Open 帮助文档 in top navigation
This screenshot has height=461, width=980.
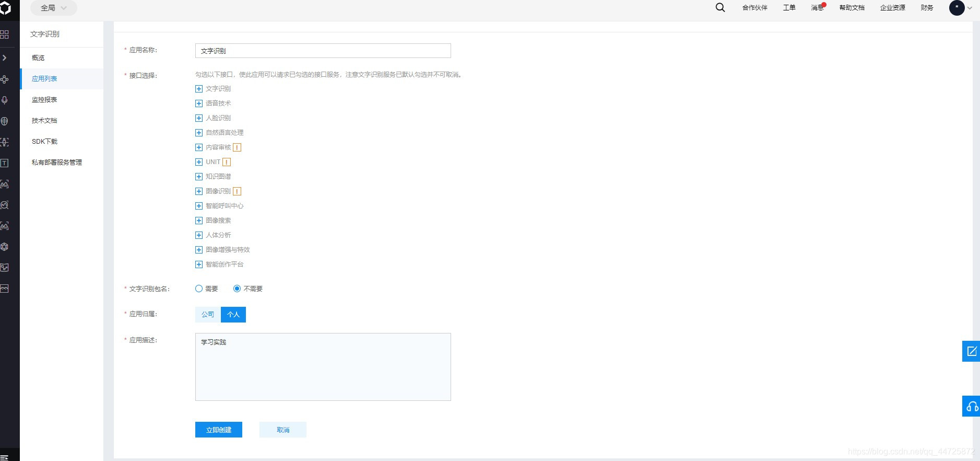[852, 8]
